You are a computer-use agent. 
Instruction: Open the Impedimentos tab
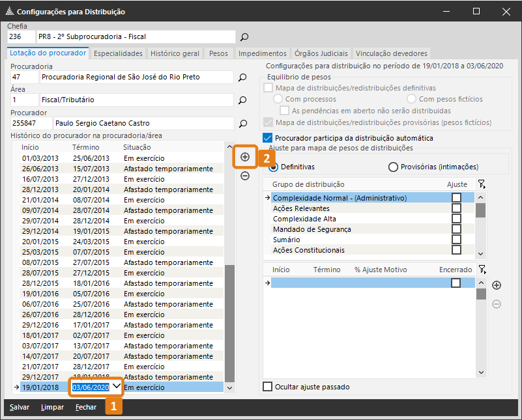263,53
